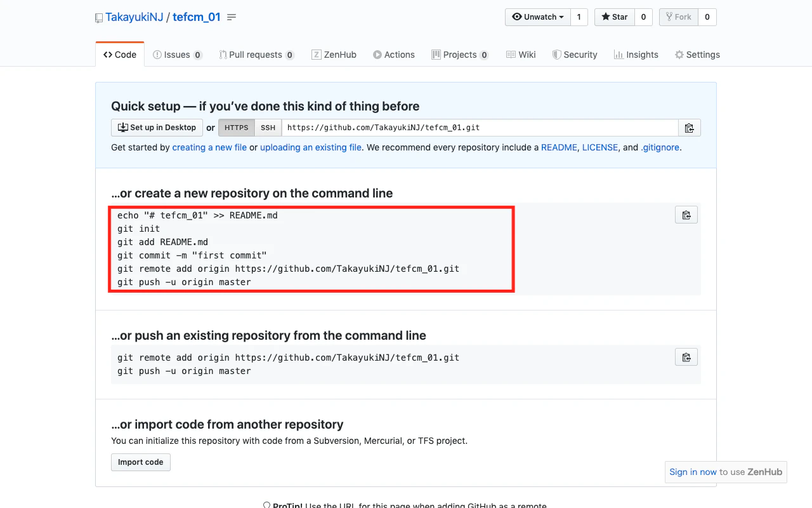Switch to the Code tab
The height and width of the screenshot is (508, 812).
tap(120, 55)
